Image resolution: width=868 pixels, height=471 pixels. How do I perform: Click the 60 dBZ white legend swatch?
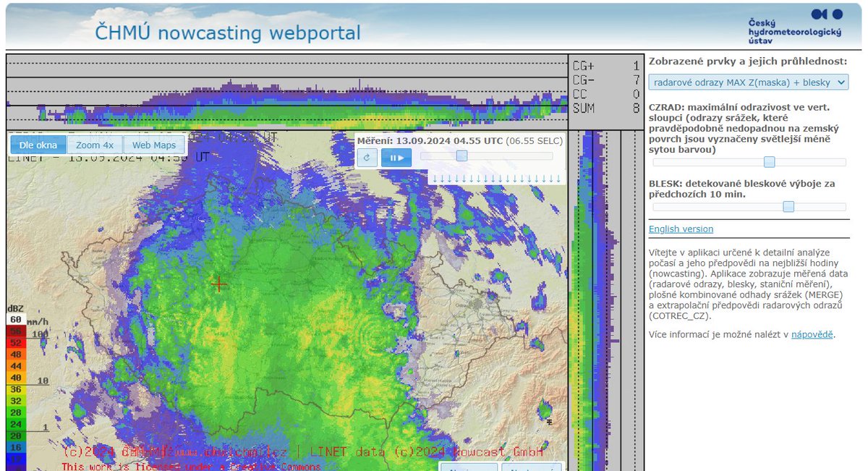point(15,319)
